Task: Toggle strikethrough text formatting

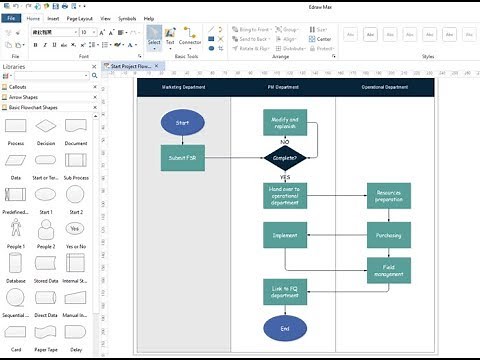Action: [x=64, y=45]
